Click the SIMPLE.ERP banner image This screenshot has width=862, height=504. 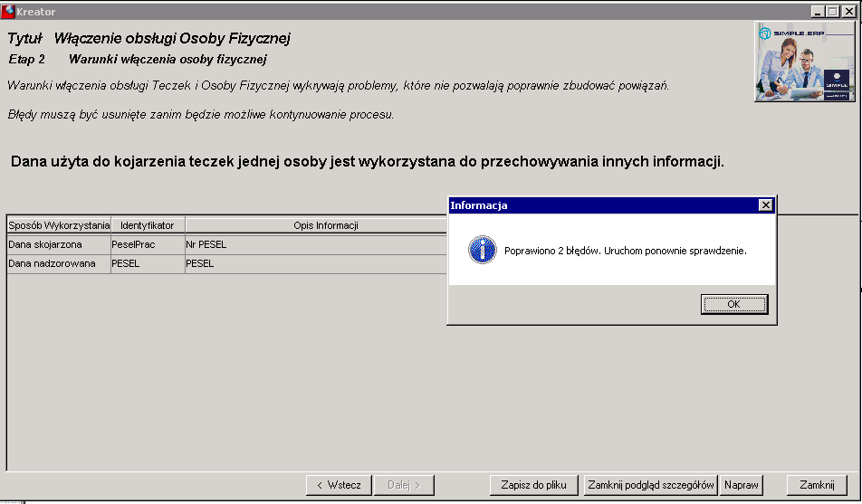805,62
